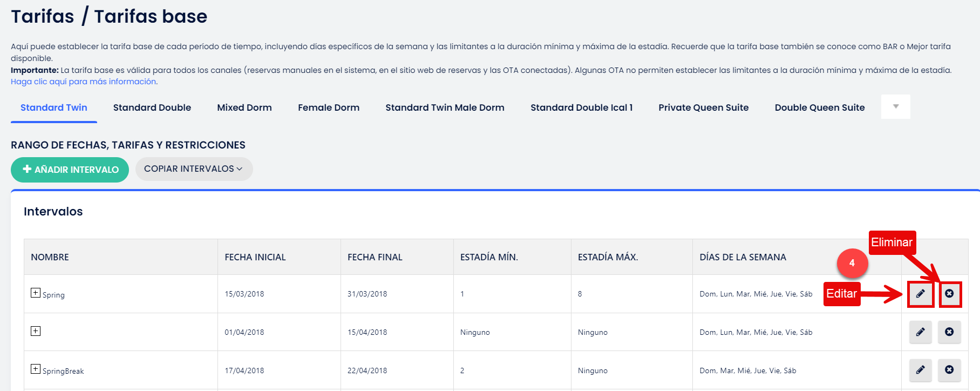Delete the Spring interval

pos(949,294)
